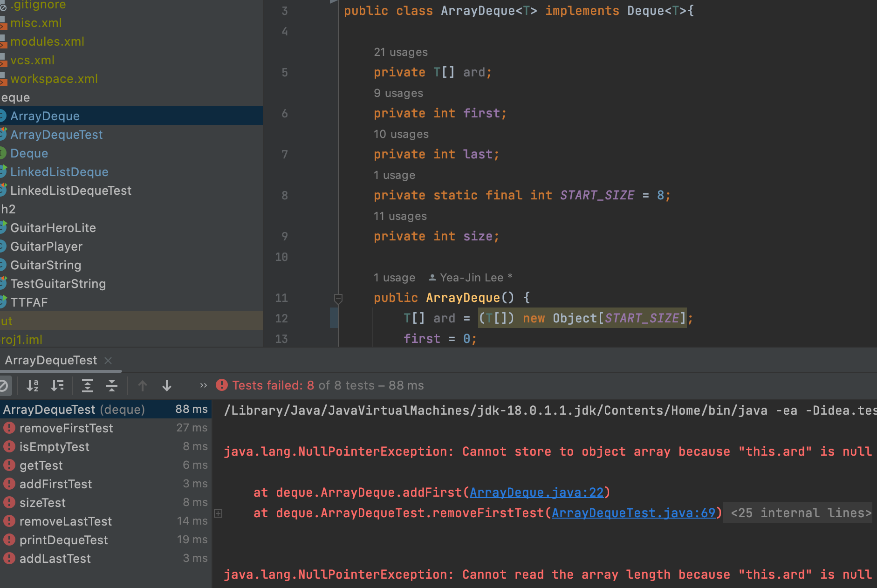Sort test results by duration
877x588 pixels.
click(57, 386)
